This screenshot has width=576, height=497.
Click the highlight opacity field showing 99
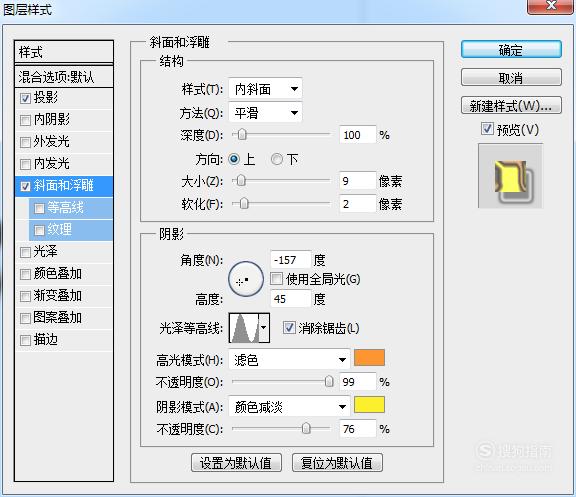coord(357,382)
